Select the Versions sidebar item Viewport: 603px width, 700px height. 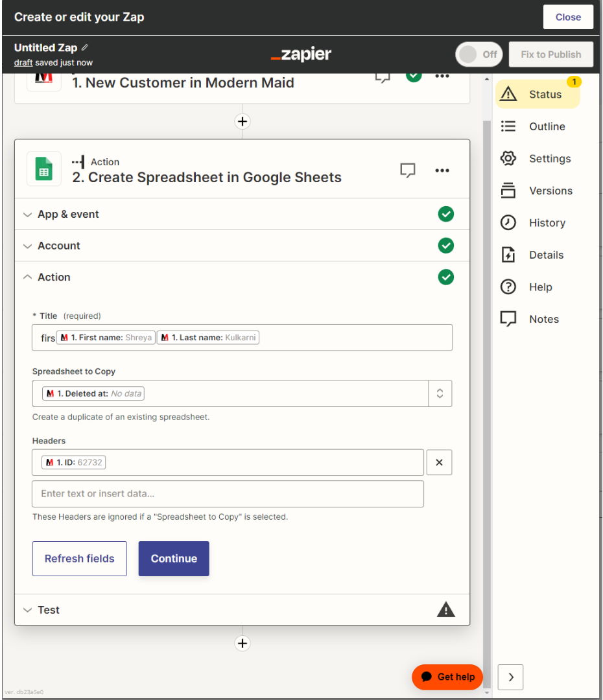(x=538, y=191)
